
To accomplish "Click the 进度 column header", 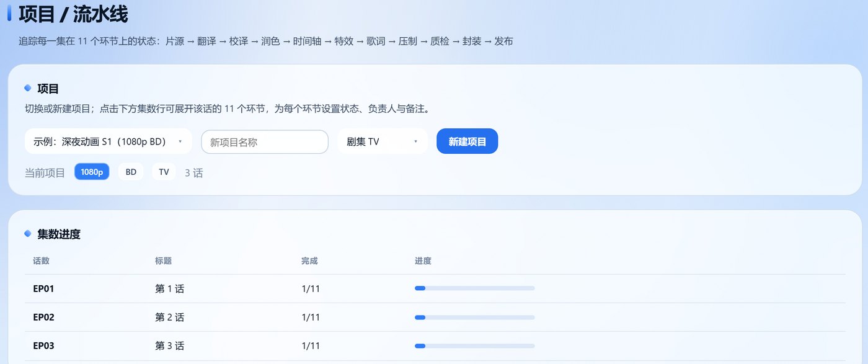I will (423, 261).
